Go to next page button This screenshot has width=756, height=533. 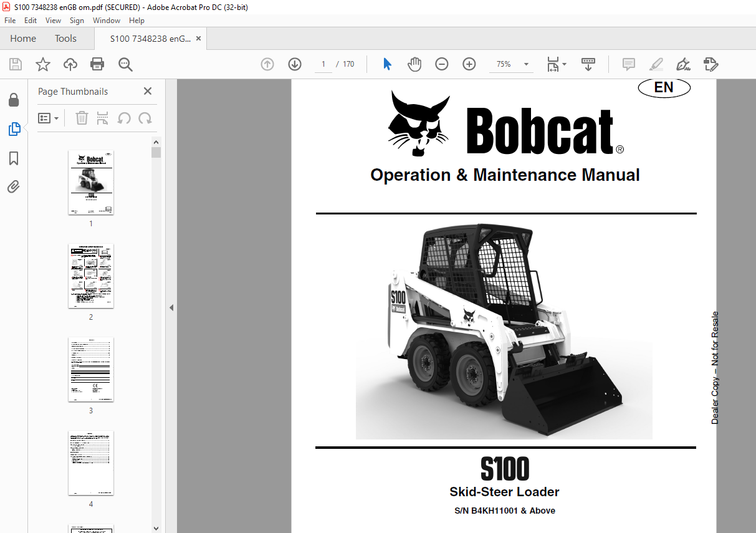pos(295,64)
